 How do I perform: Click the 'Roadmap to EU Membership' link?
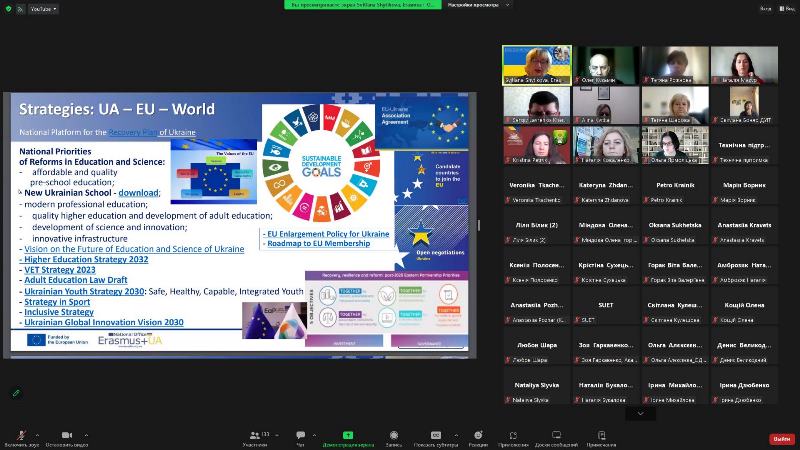[318, 243]
